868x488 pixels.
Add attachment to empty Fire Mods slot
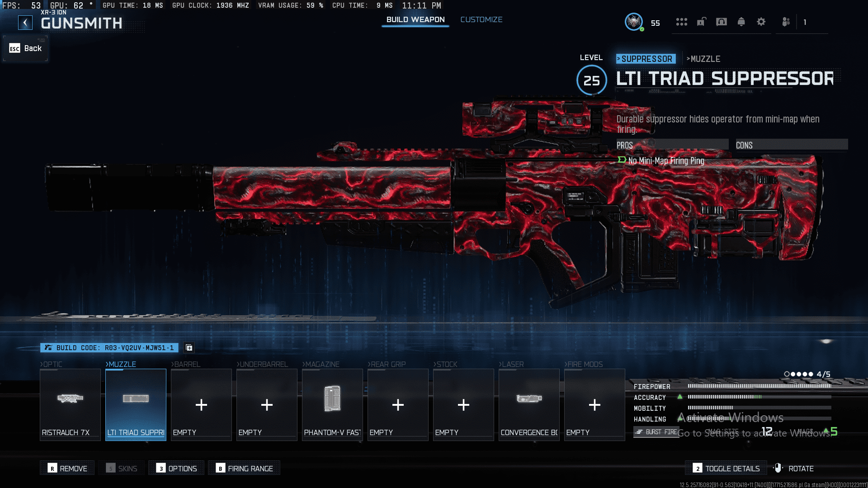click(594, 404)
